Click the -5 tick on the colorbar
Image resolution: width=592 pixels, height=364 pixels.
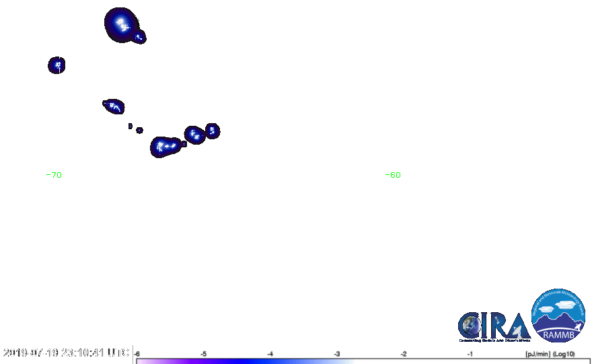tap(203, 353)
